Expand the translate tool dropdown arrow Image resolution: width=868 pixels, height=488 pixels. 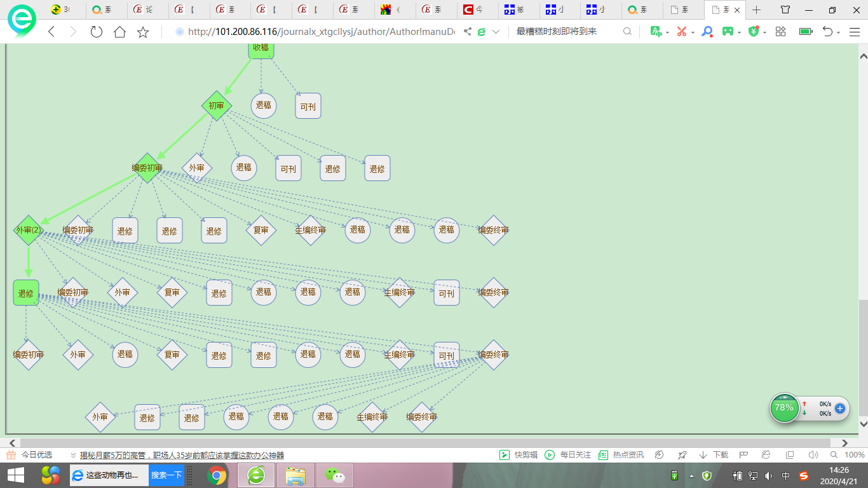click(667, 32)
